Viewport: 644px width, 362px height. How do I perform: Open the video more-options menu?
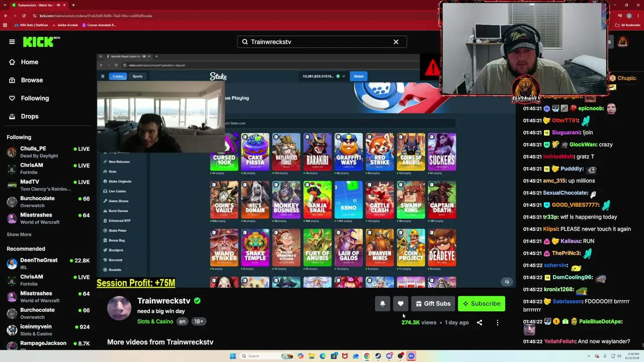pyautogui.click(x=498, y=323)
